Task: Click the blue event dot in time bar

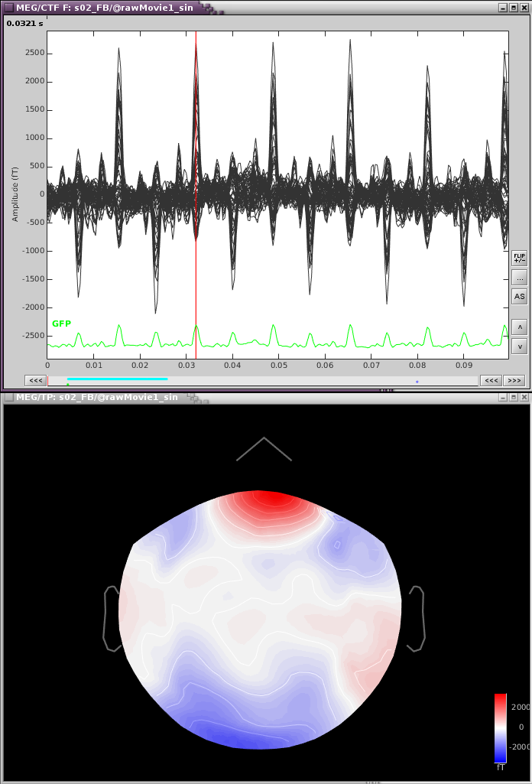Action: (417, 381)
